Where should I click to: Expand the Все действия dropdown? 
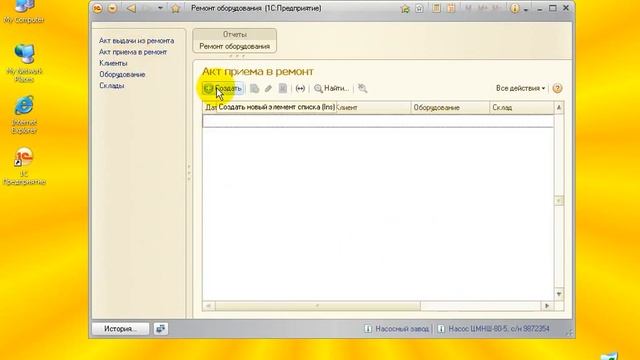point(520,88)
